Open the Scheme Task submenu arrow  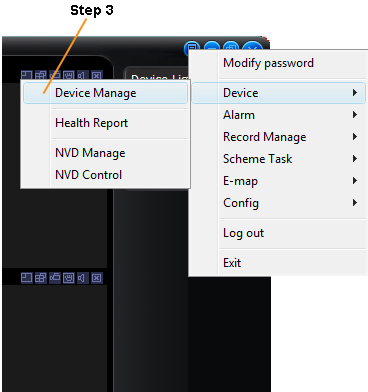pos(355,159)
